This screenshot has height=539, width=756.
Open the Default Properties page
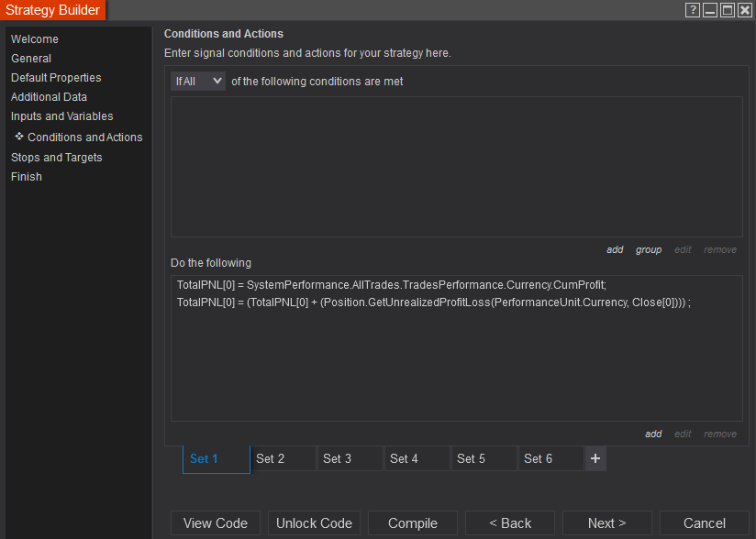[x=56, y=78]
